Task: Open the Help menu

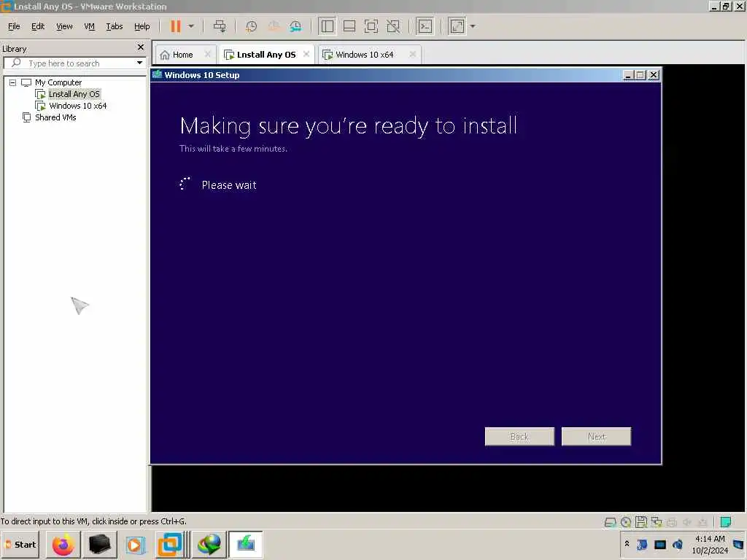Action: point(142,26)
